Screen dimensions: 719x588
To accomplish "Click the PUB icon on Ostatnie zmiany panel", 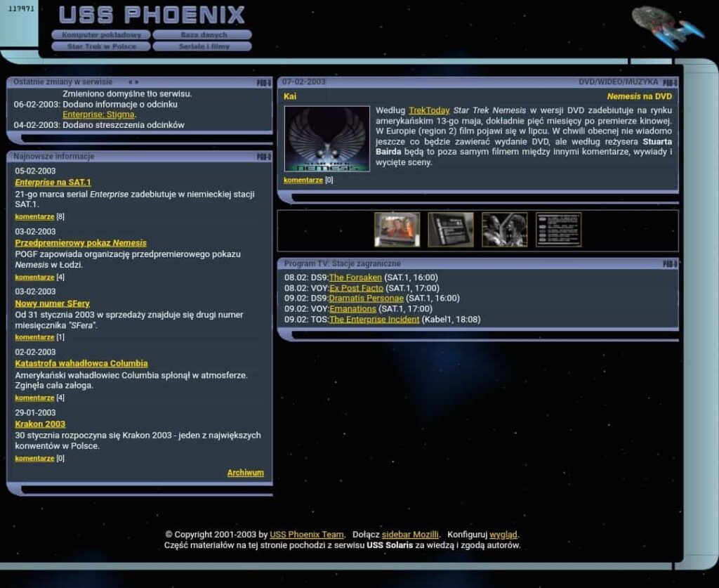I will (x=264, y=83).
